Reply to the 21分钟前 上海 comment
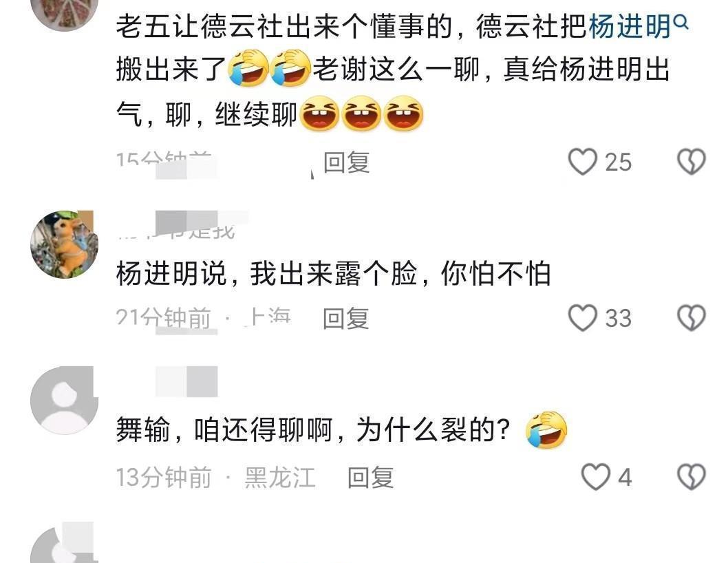728x563 pixels. tap(346, 319)
